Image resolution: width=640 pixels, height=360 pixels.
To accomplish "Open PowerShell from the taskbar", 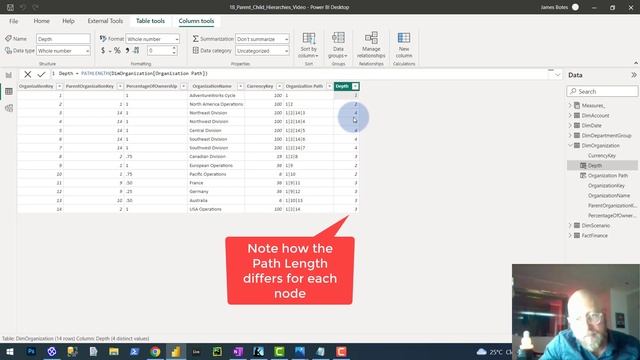I will click(134, 351).
